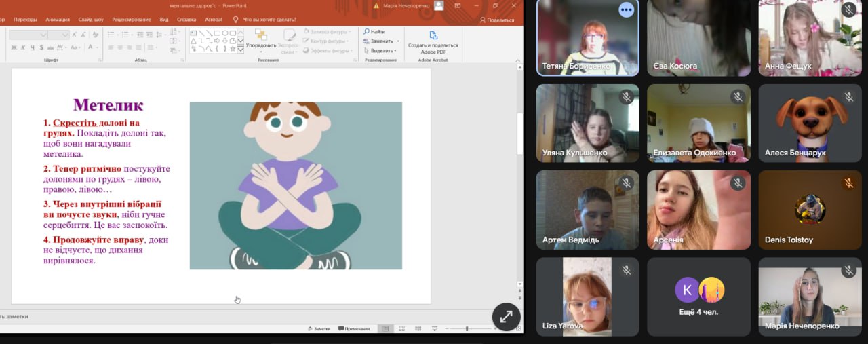Open more options on Тетяна Борисенко's tile
Viewport: 868px width, 344px height.
tap(626, 9)
